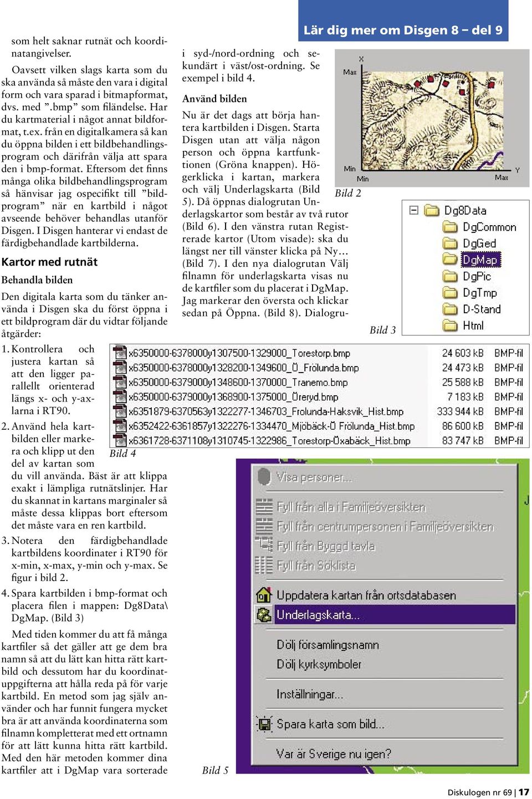Screen dimensions: 532x799
Task: Choose 'Dölj kyrksymboler' in the context menu
Action: pos(319,664)
